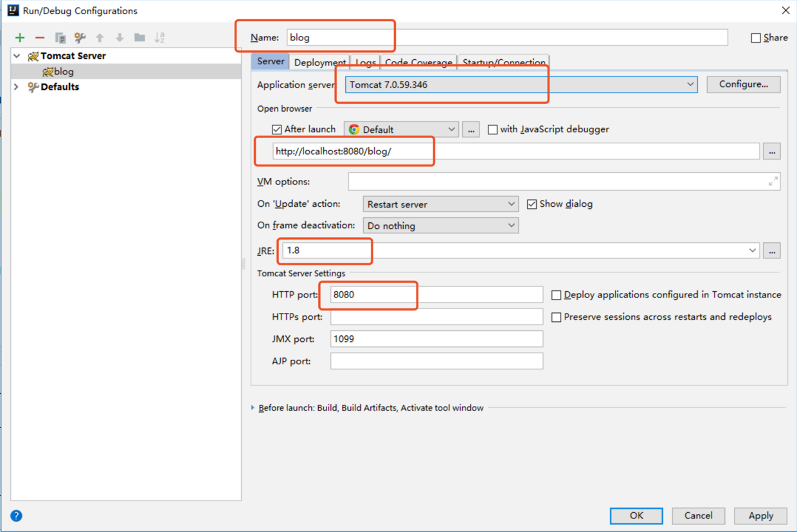Click the OK button

636,515
